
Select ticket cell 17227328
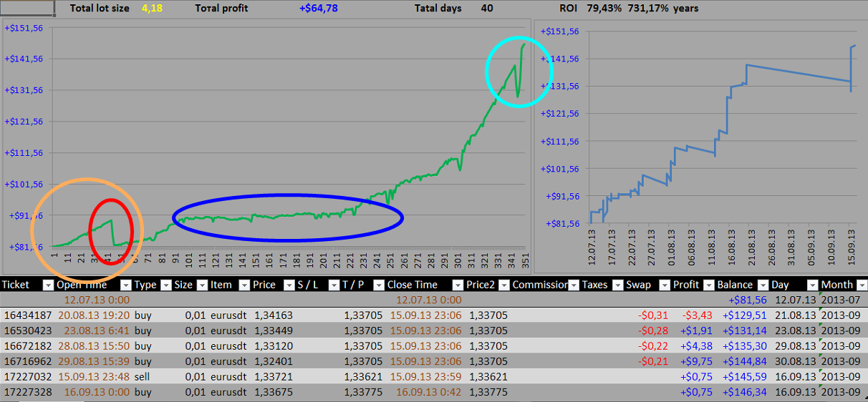tap(26, 392)
